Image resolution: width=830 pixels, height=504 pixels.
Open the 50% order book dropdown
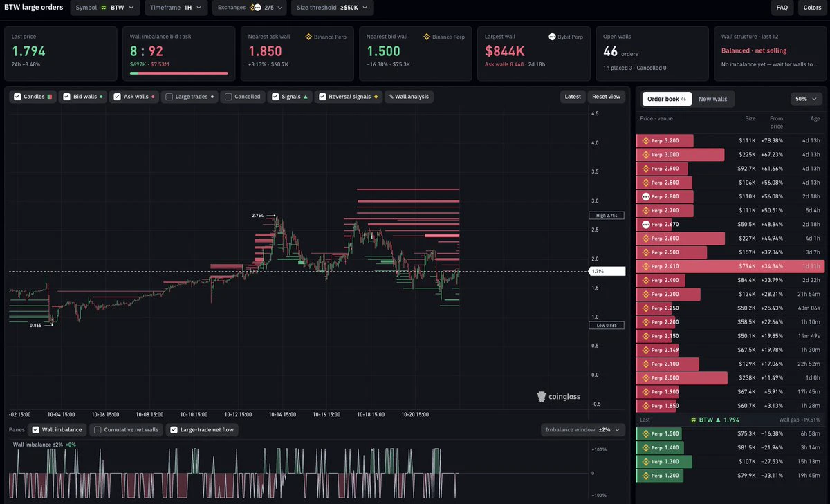click(806, 99)
